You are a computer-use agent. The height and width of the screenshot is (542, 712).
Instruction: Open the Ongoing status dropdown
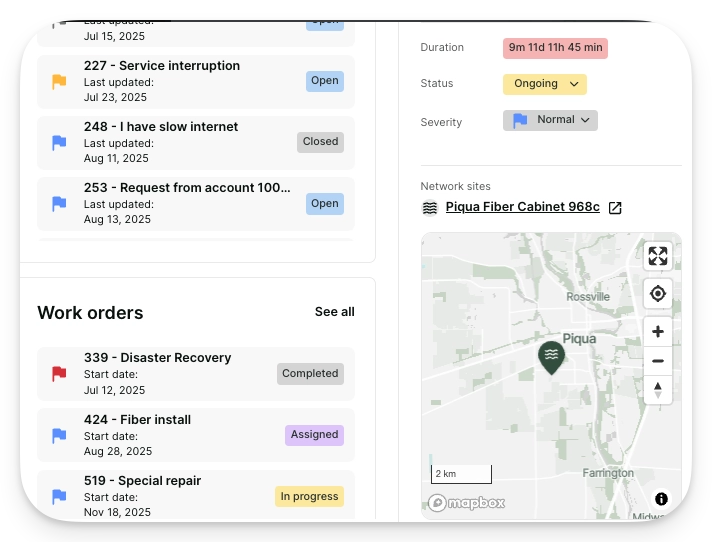tap(544, 84)
